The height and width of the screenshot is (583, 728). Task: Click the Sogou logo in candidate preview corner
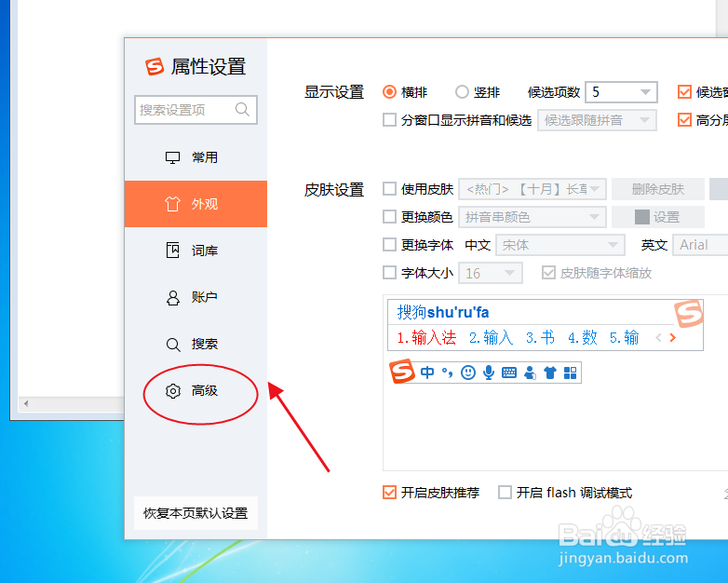[689, 314]
